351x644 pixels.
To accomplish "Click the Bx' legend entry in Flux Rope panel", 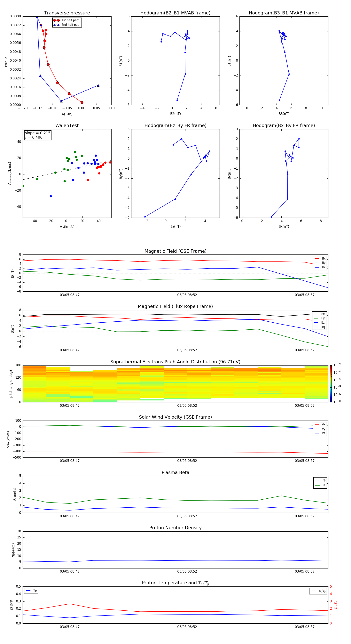I will pyautogui.click(x=320, y=314).
